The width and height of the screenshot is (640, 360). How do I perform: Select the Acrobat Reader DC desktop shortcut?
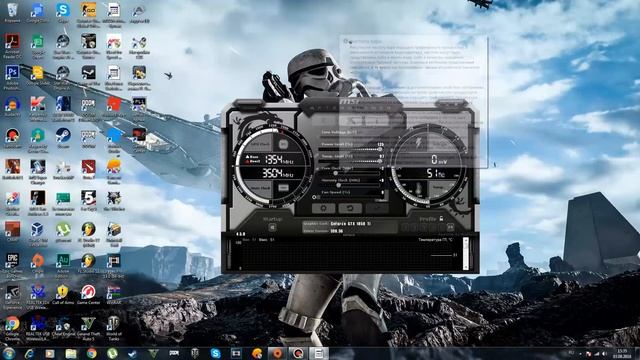pos(12,46)
